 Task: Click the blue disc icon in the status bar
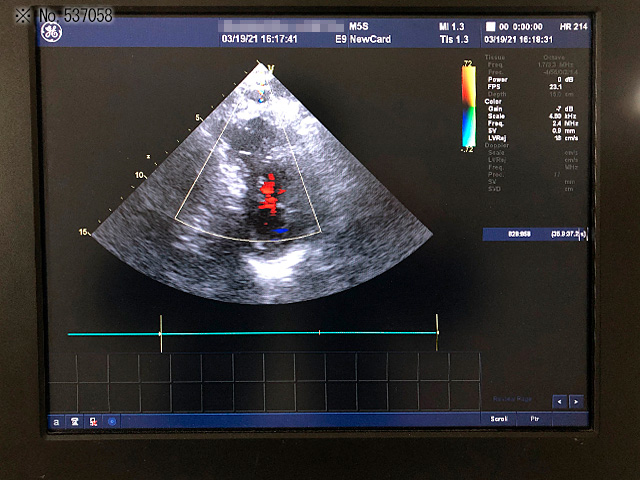pos(112,422)
